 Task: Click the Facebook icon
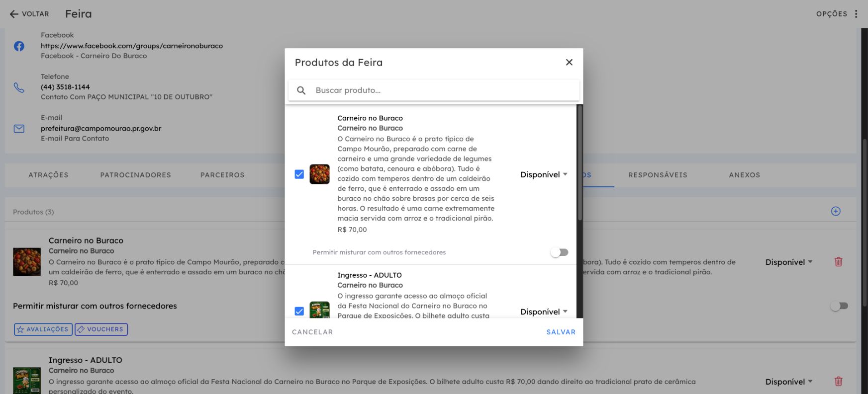19,46
